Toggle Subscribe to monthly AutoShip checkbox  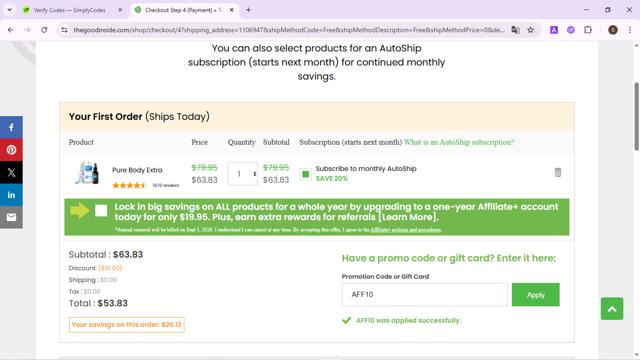305,174
